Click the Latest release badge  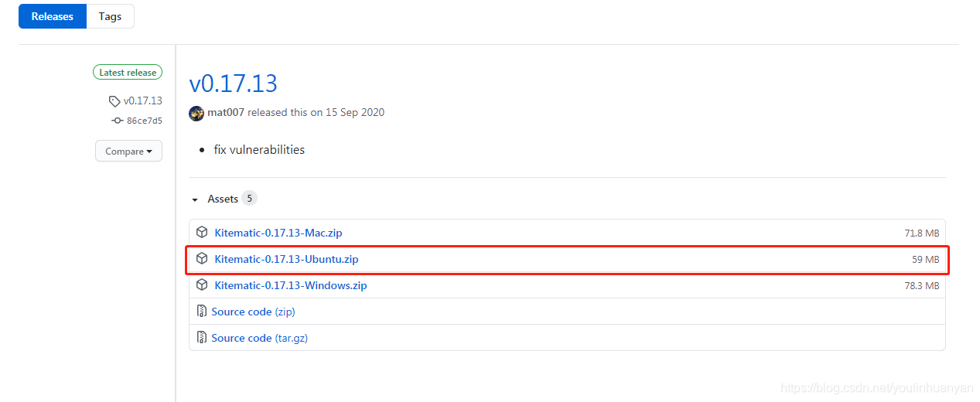[x=128, y=73]
